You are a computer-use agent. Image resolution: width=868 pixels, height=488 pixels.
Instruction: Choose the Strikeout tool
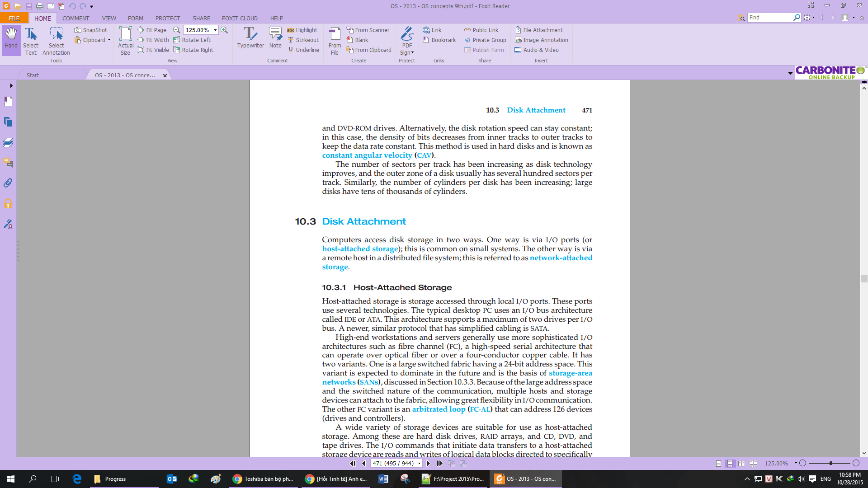pos(303,40)
